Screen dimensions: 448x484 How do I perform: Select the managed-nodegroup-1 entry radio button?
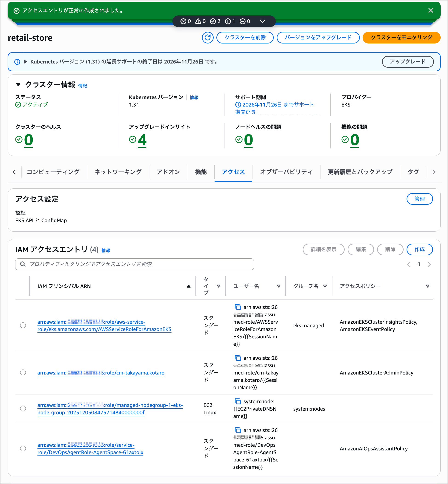coord(23,409)
